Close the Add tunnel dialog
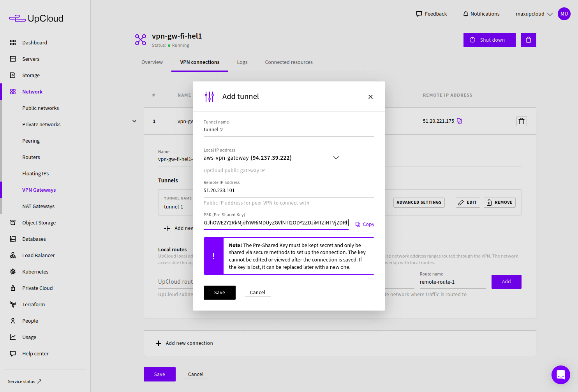 pyautogui.click(x=370, y=97)
